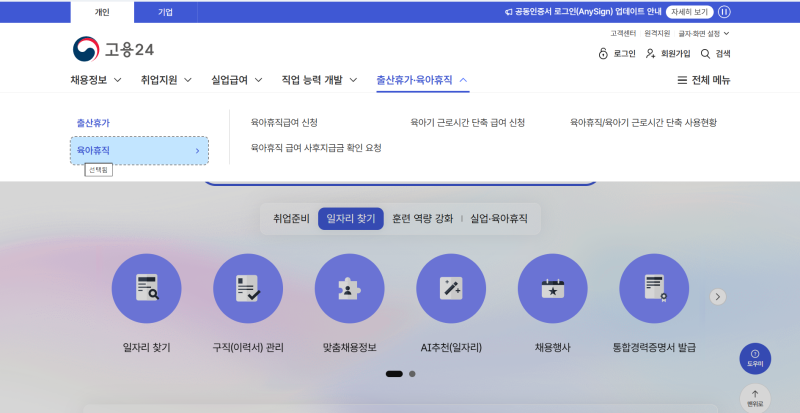Click the 고용24 logo

(x=113, y=50)
